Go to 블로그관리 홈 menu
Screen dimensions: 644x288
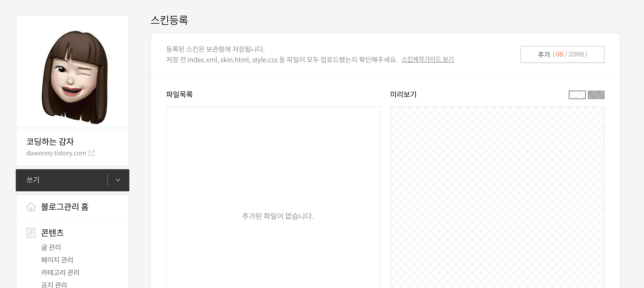65,207
